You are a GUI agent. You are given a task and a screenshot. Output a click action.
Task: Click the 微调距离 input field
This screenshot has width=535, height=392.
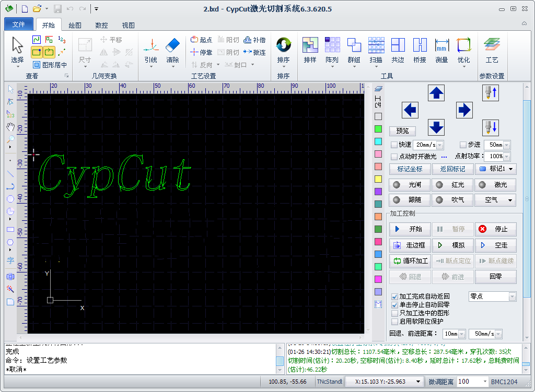pyautogui.click(x=470, y=382)
